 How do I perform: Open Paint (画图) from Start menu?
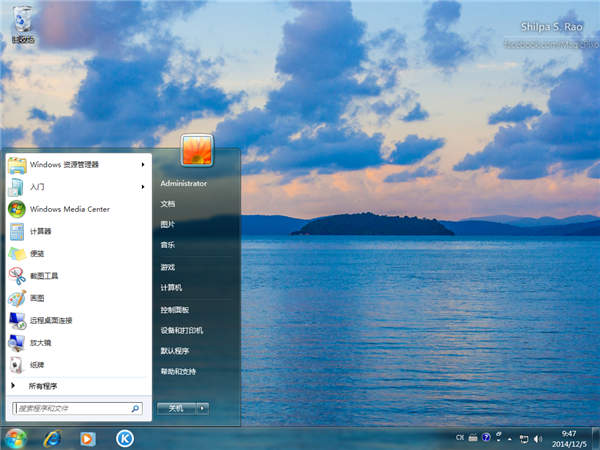37,297
